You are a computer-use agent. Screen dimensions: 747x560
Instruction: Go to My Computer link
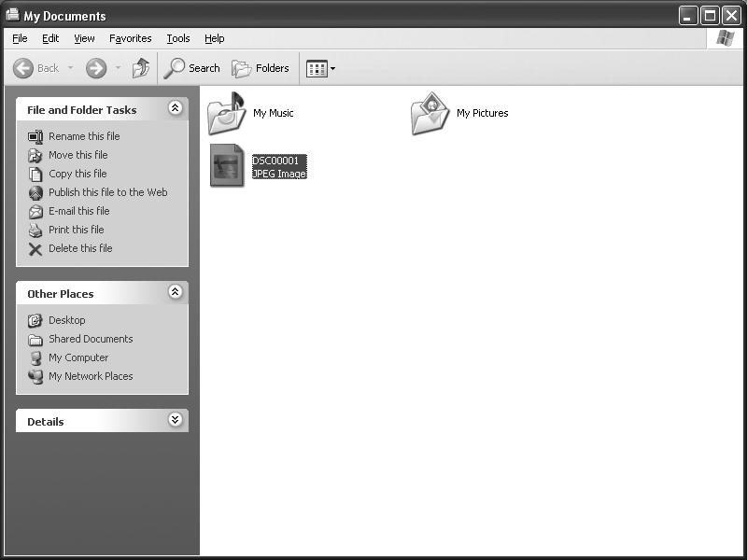(78, 357)
